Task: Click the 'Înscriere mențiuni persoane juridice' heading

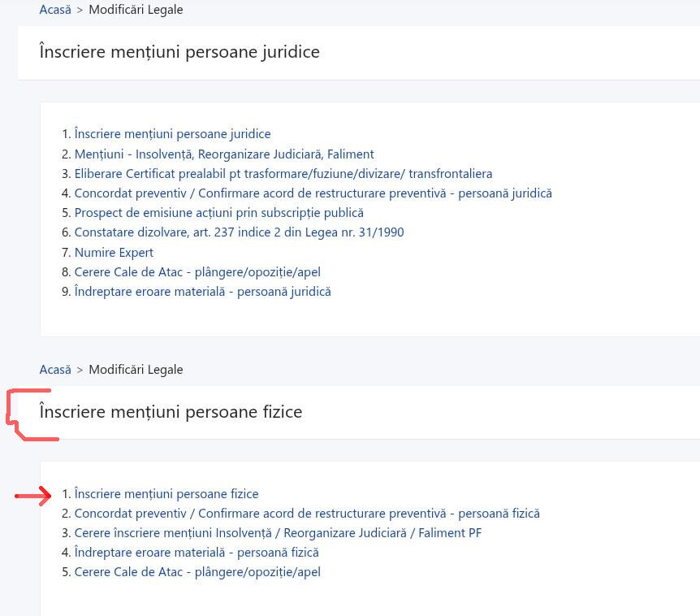Action: click(179, 52)
